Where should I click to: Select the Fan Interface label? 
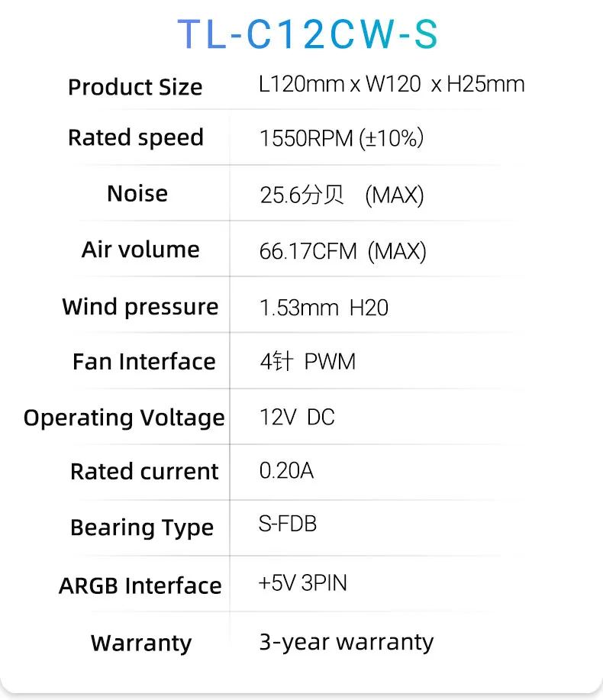(144, 362)
